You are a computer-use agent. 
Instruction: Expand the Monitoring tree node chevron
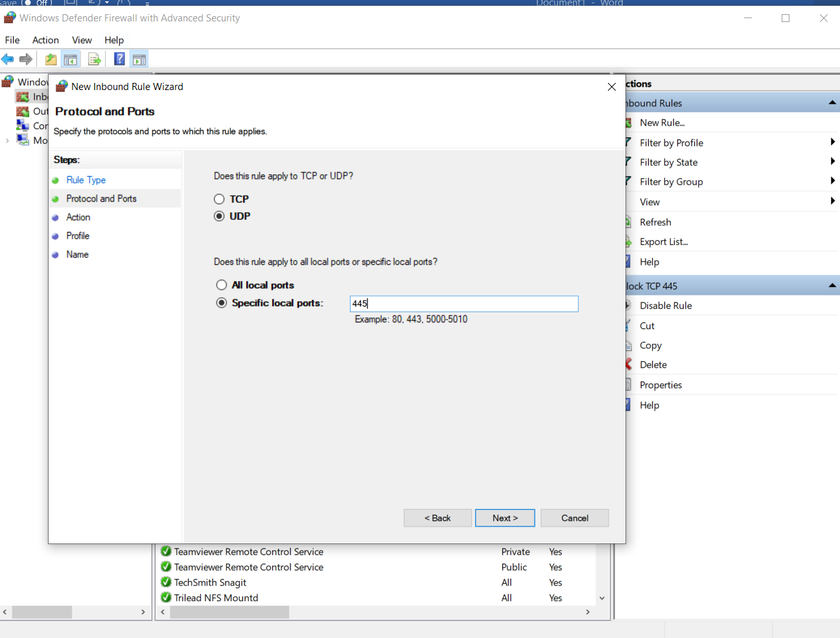coord(7,141)
